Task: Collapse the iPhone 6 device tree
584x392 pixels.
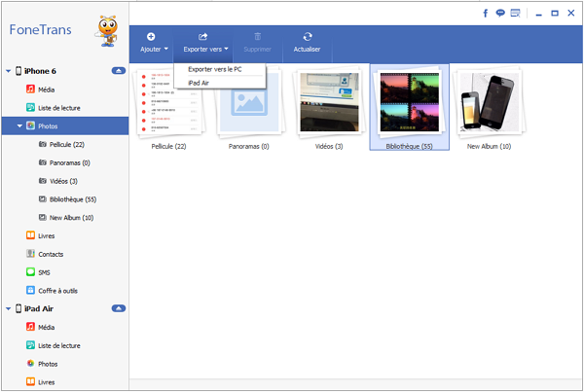Action: [8, 71]
